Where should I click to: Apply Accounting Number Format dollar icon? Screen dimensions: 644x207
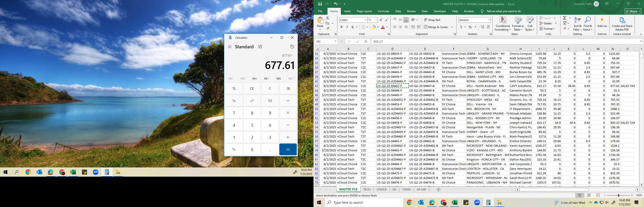[461, 27]
